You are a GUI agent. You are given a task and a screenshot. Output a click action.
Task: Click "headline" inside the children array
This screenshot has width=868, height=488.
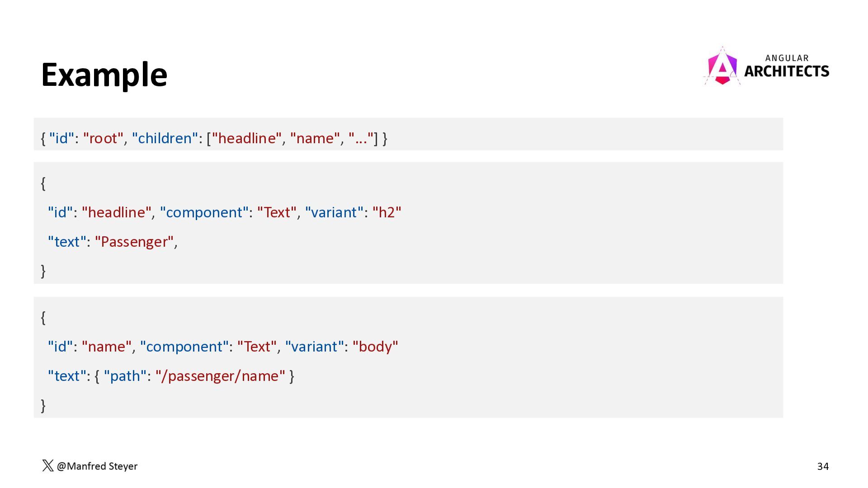pyautogui.click(x=247, y=138)
